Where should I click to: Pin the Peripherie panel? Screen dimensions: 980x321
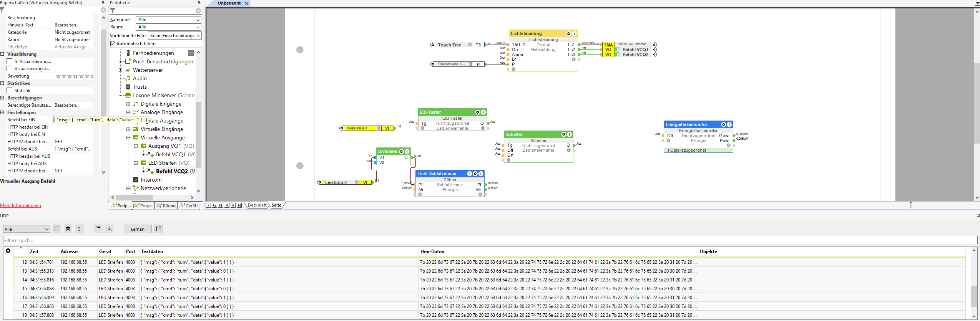pos(199,3)
